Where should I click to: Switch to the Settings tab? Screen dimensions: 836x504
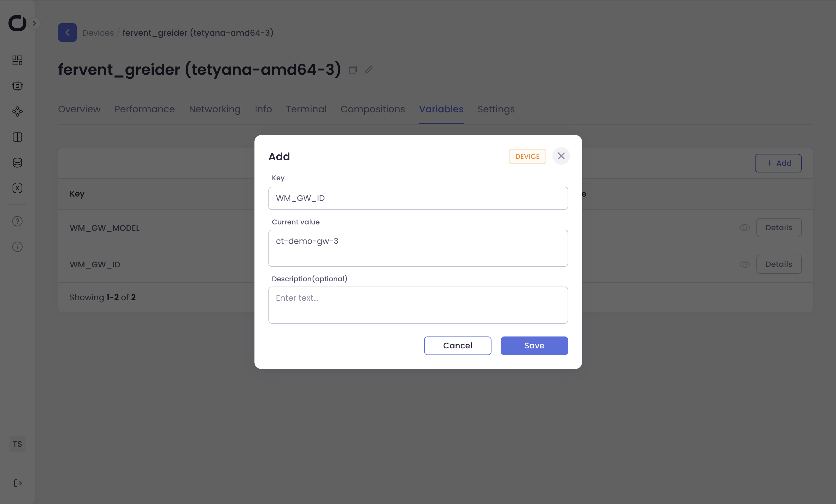pos(496,109)
